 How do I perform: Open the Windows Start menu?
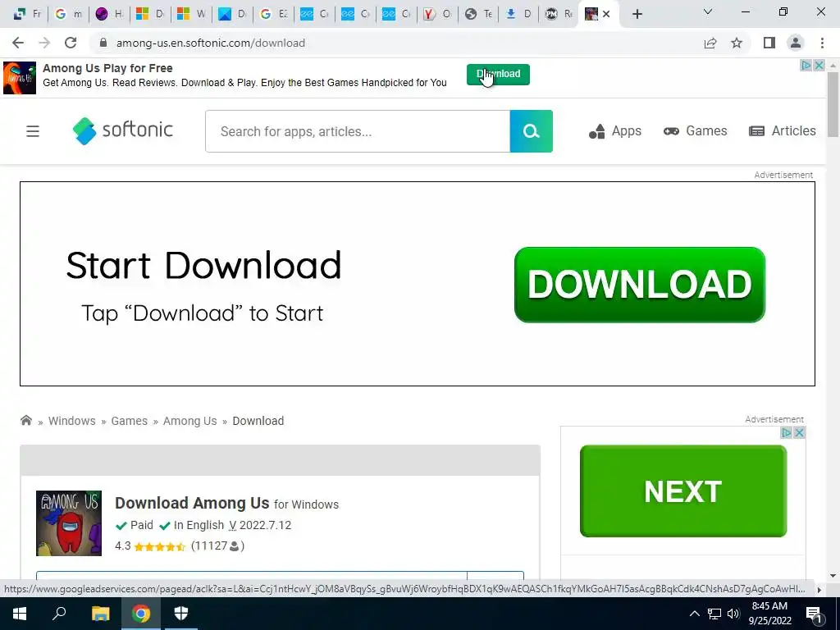(20, 614)
